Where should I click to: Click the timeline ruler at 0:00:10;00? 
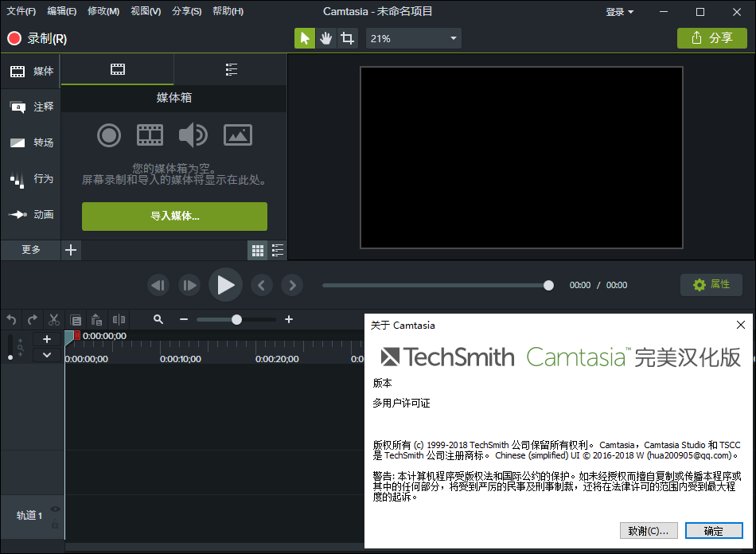(x=181, y=359)
